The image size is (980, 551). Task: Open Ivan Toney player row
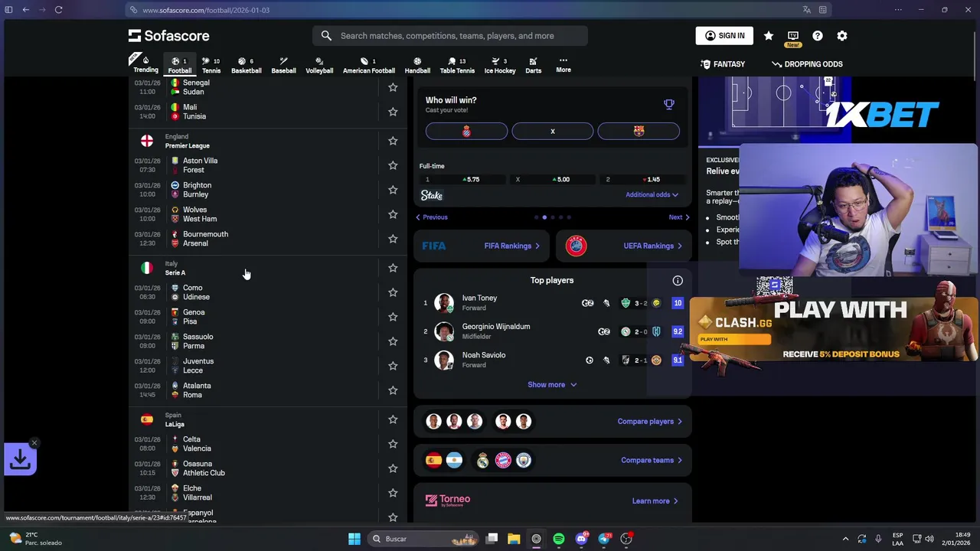[552, 303]
